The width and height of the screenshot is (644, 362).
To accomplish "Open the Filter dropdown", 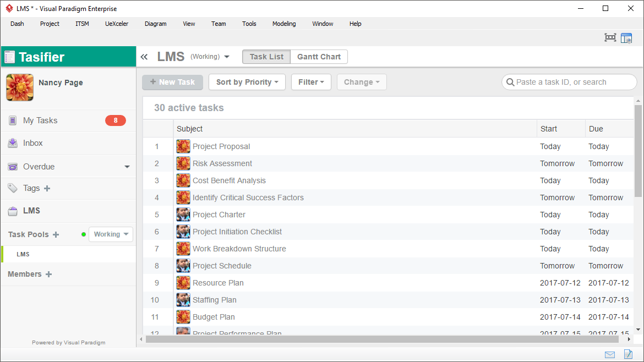I will click(x=311, y=82).
